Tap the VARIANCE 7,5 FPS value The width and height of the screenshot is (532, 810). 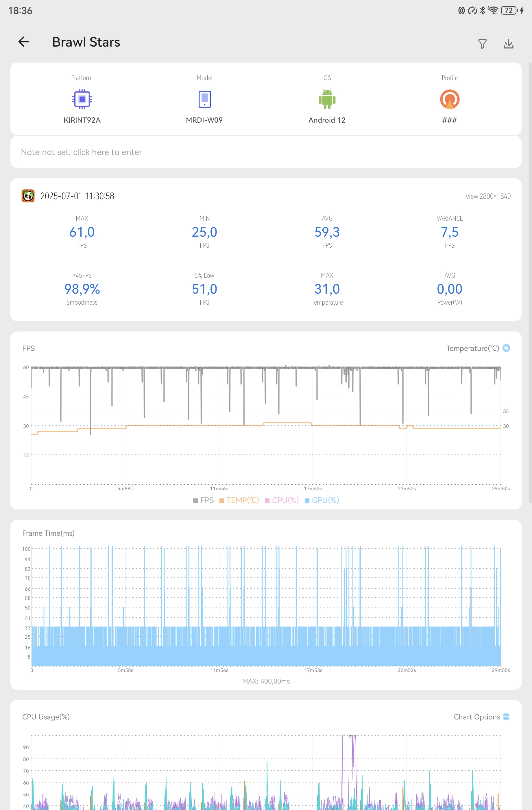pyautogui.click(x=450, y=232)
